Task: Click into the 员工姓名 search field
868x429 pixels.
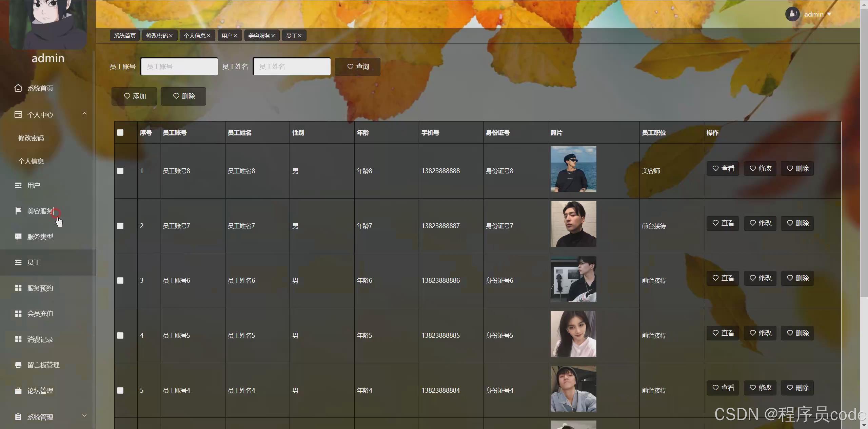Action: pos(292,67)
